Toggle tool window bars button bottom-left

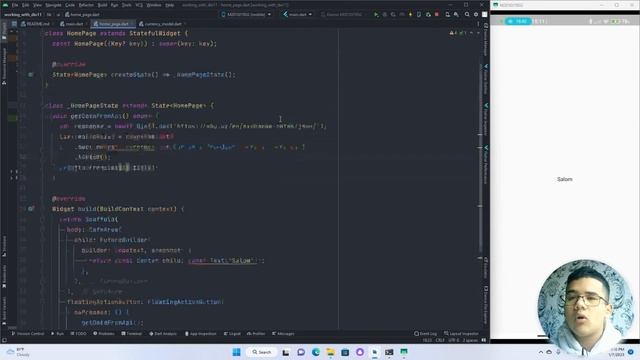coord(4,340)
